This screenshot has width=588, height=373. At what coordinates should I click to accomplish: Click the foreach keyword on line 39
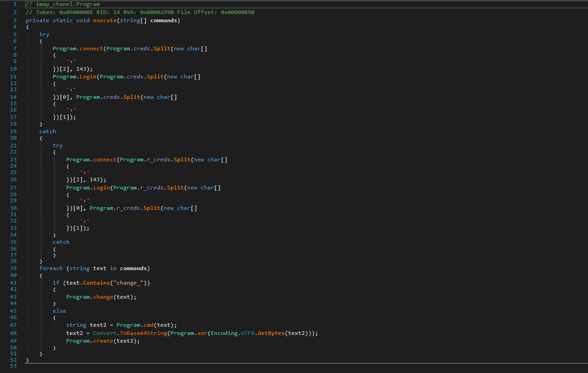[x=51, y=268]
